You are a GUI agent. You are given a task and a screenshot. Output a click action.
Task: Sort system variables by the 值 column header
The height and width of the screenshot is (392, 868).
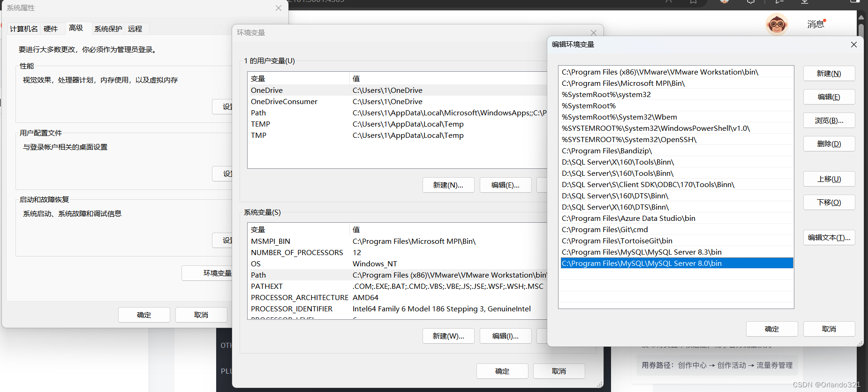448,229
